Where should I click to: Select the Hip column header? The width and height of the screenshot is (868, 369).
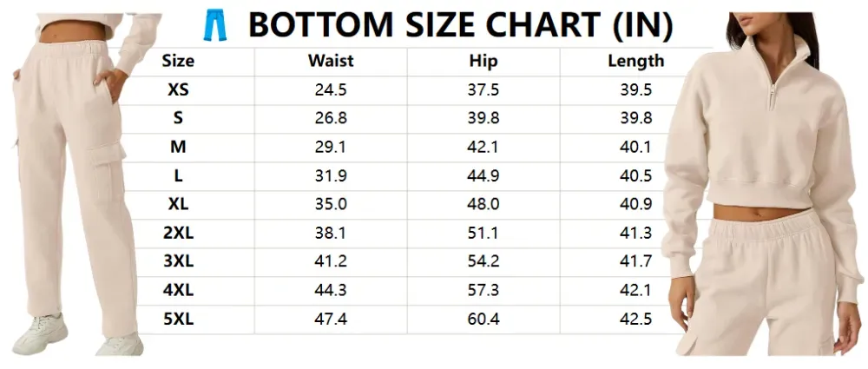[483, 61]
